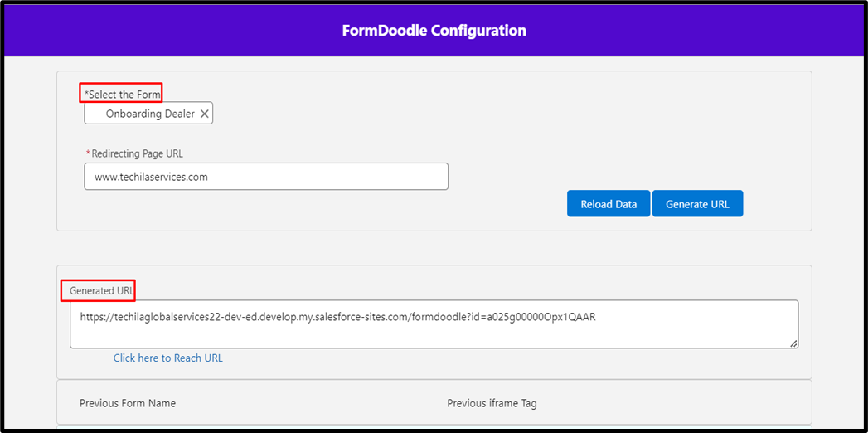
Task: Click the Generated URL label
Action: point(102,291)
